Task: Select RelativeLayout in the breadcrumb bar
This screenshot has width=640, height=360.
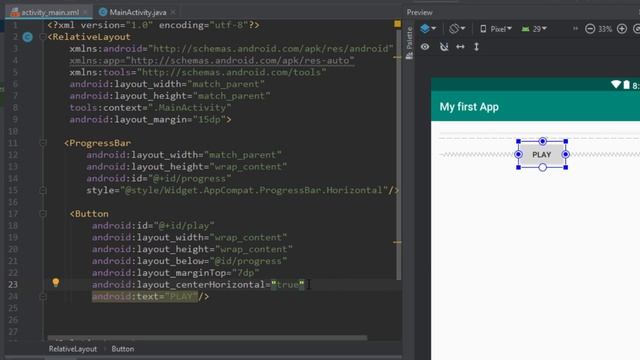Action: click(x=73, y=349)
